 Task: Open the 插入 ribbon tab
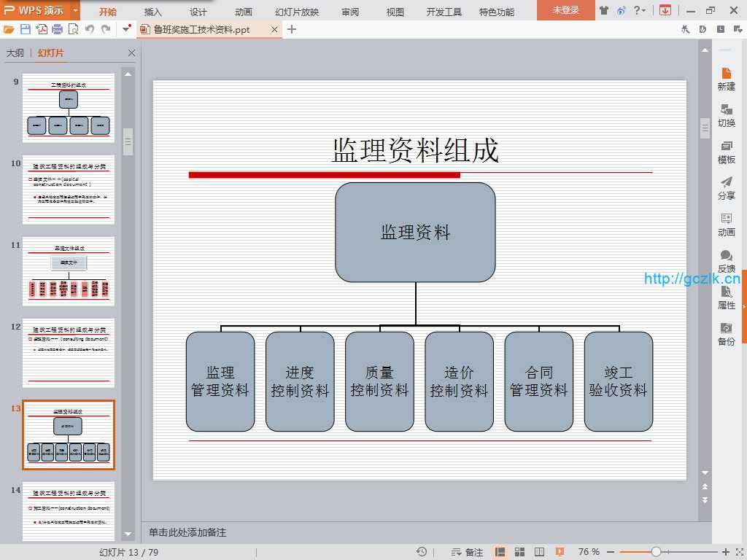153,12
